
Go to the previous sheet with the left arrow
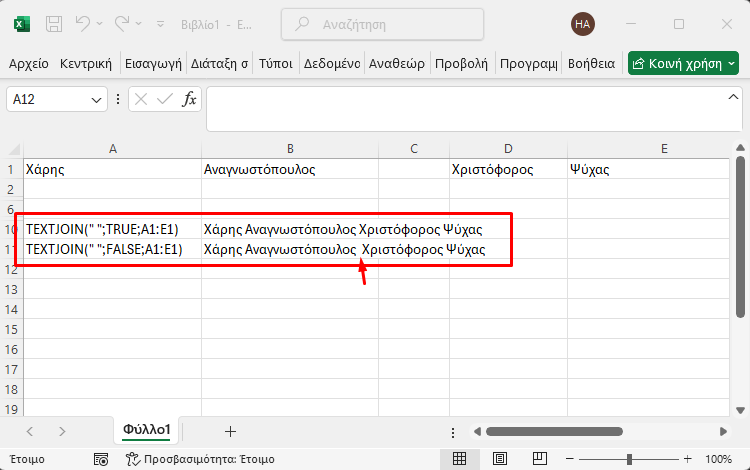click(x=30, y=432)
